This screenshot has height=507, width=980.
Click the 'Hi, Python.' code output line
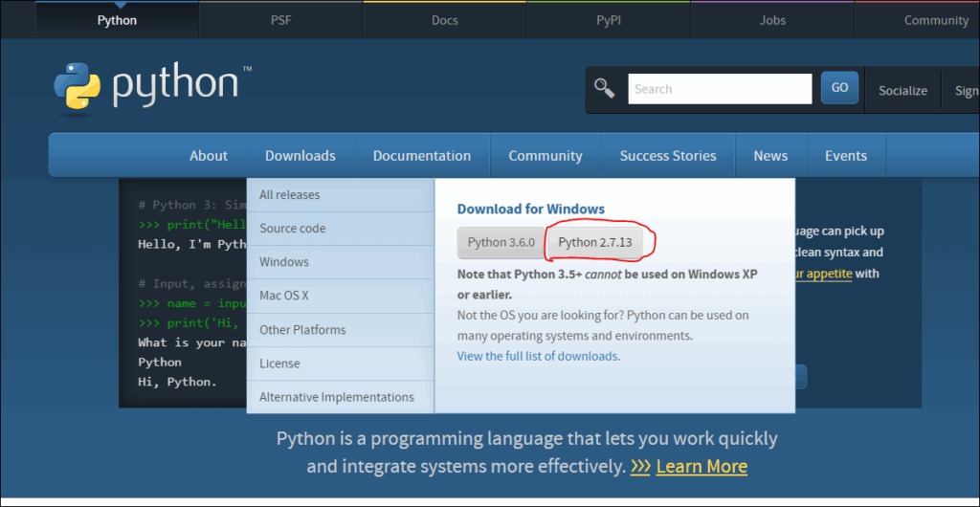[x=177, y=382]
